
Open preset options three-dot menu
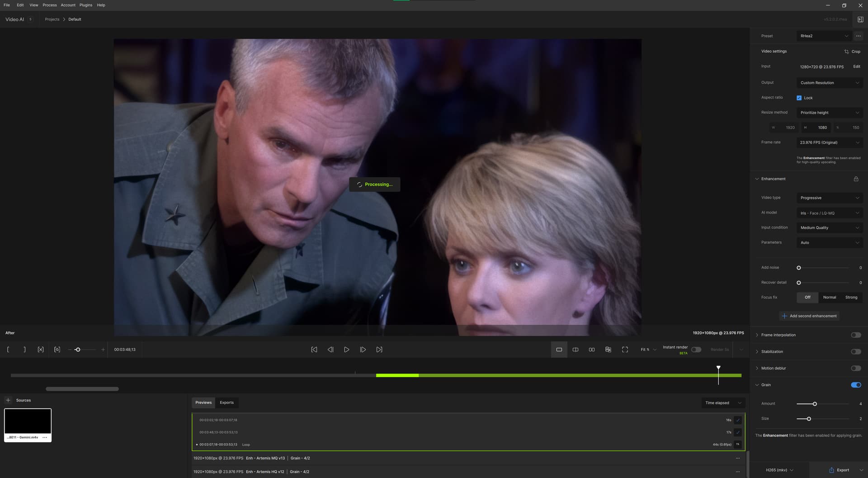[x=858, y=36]
